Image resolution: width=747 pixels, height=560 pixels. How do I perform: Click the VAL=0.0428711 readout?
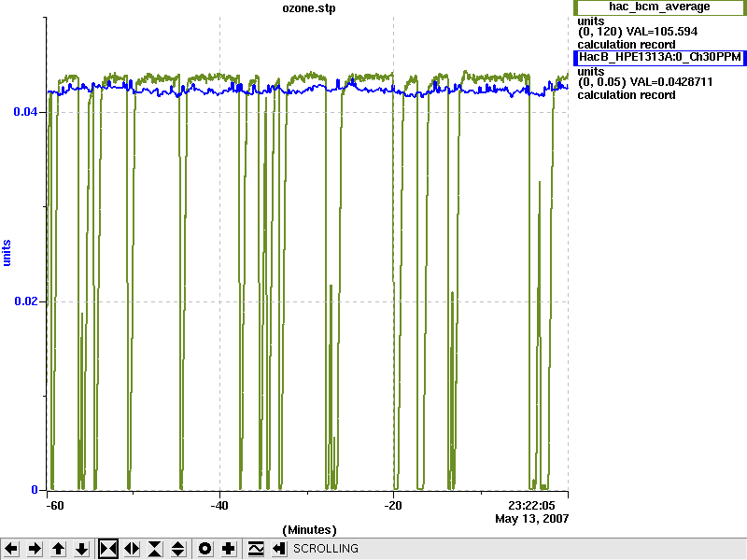tap(670, 82)
